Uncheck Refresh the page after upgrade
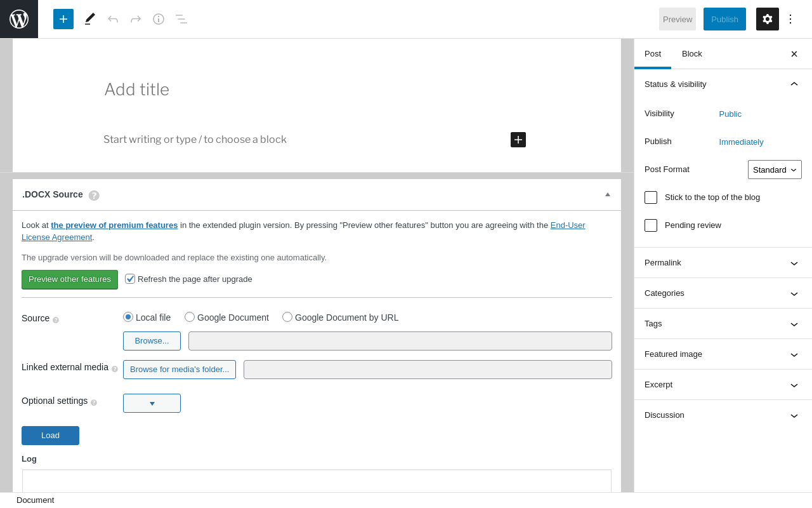This screenshot has height=508, width=812. pos(130,279)
